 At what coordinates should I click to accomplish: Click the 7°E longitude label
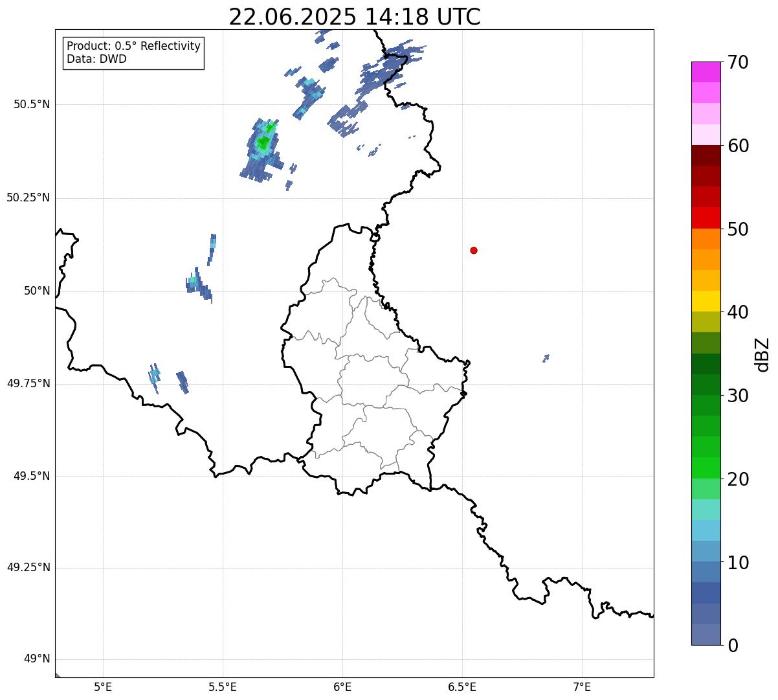582,687
